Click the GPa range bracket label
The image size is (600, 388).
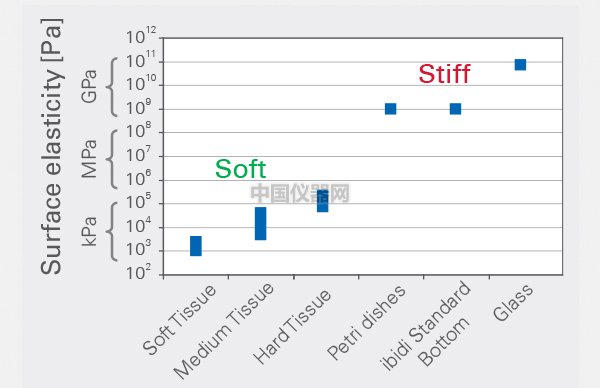(89, 86)
